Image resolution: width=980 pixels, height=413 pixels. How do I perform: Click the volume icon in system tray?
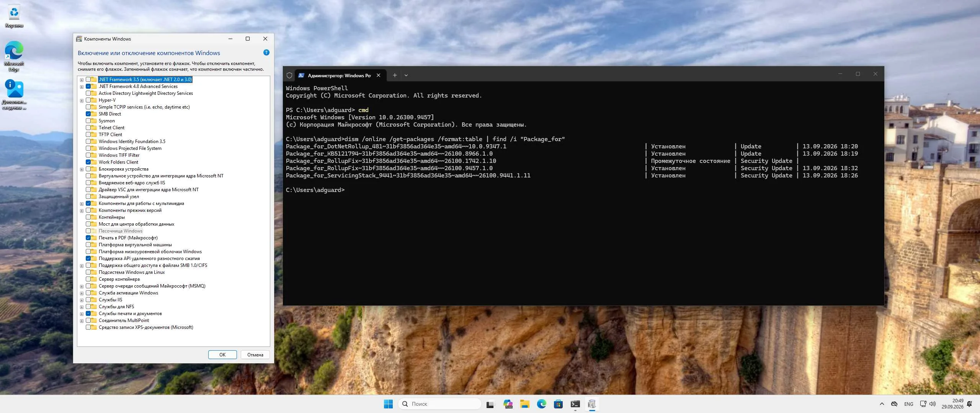coord(933,404)
